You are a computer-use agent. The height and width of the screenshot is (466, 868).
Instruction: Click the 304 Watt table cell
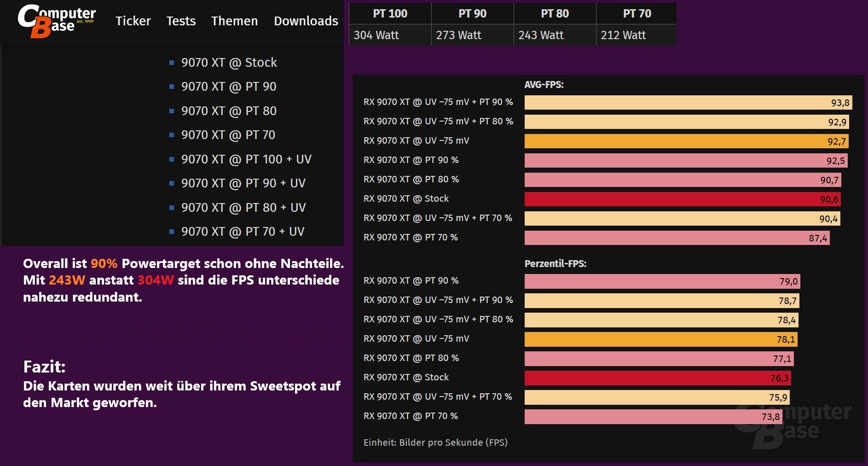[x=376, y=35]
